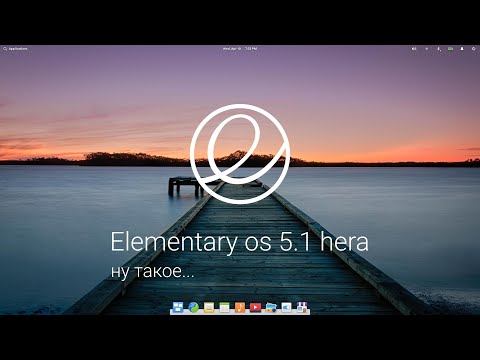Launch the Calendar app from the dock
This screenshot has width=480, height=360.
[x=225, y=307]
